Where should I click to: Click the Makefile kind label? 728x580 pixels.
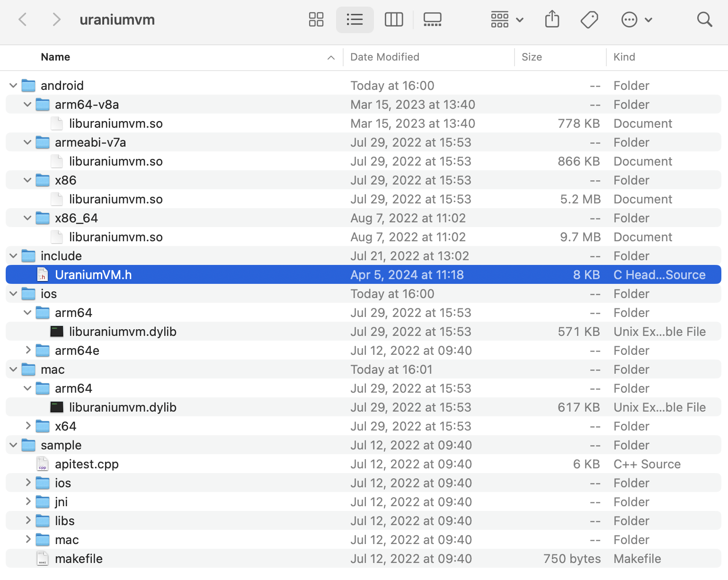(637, 559)
